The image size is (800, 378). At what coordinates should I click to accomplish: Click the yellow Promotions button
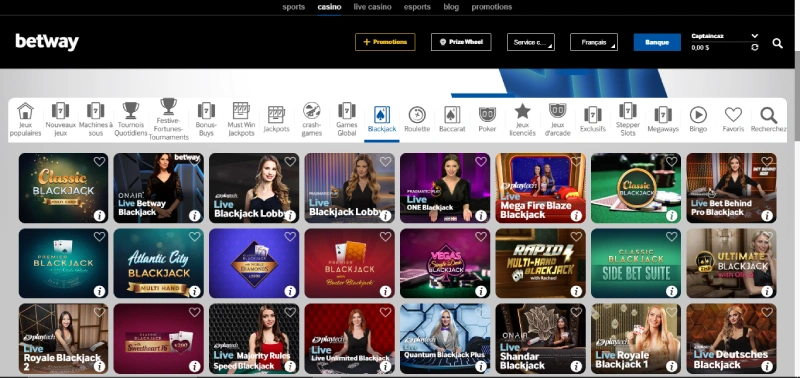click(385, 42)
